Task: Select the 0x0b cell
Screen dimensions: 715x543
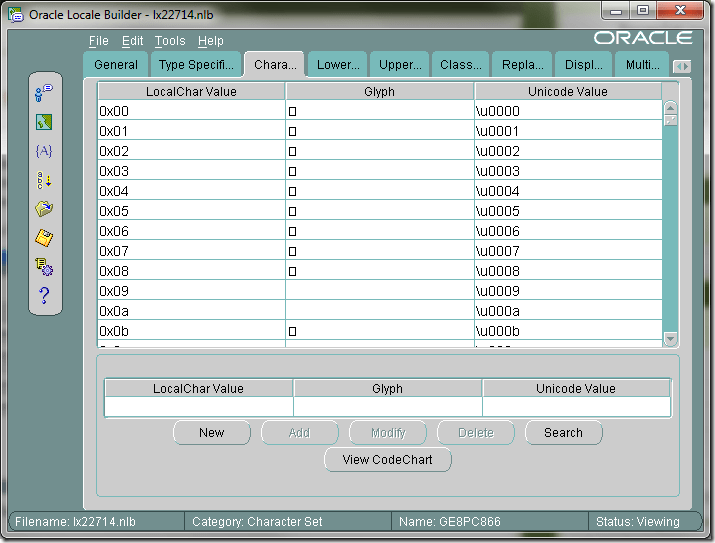Action: coord(192,331)
